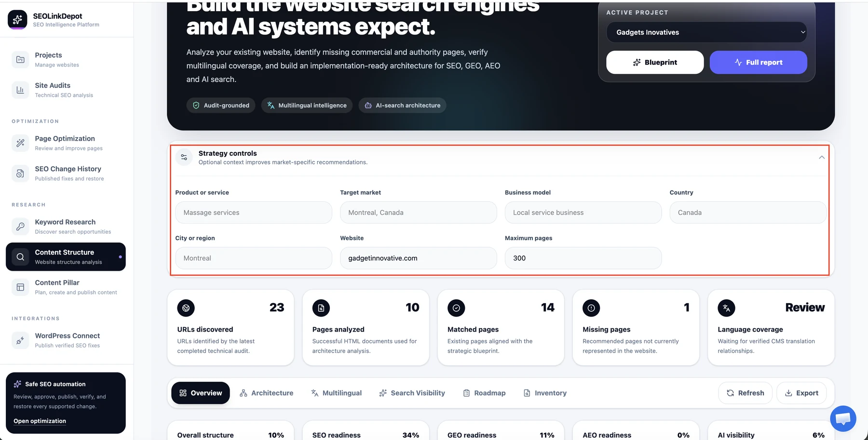Open Keyword Research in the sidebar
Screen dimensions: 868x440
point(67,226)
